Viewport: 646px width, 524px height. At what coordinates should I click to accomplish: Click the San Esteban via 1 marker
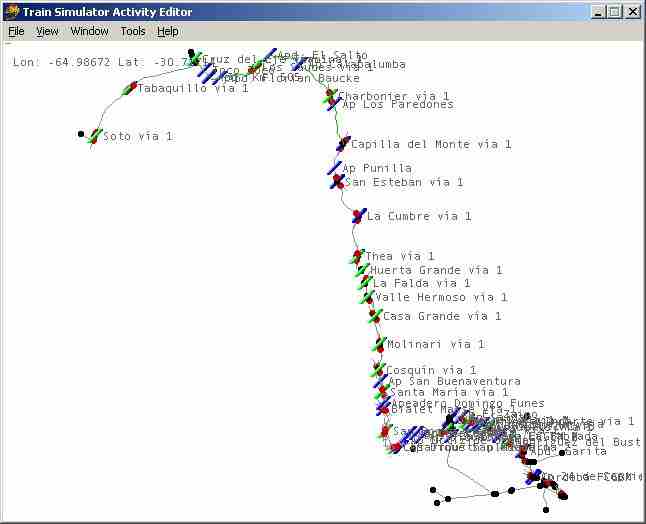pos(338,182)
